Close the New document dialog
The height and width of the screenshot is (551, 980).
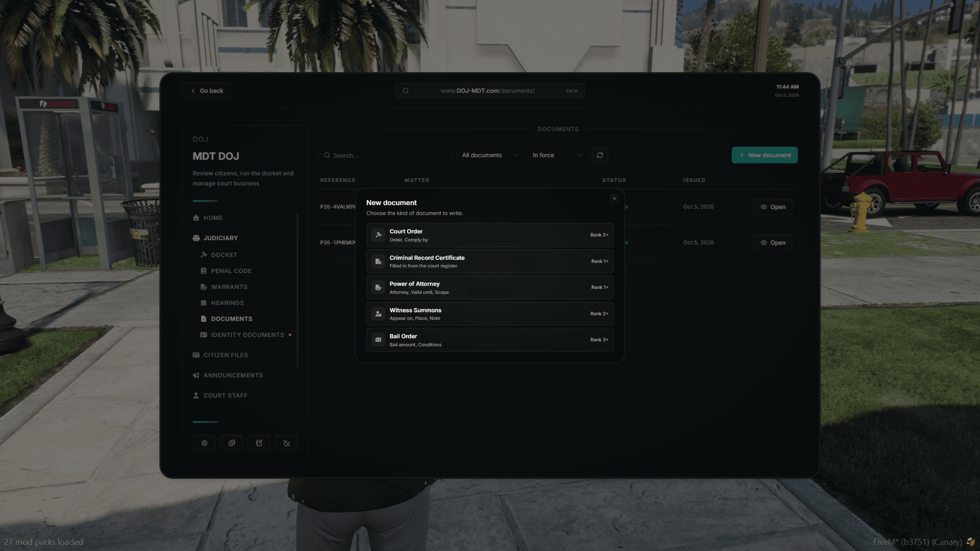coord(614,198)
